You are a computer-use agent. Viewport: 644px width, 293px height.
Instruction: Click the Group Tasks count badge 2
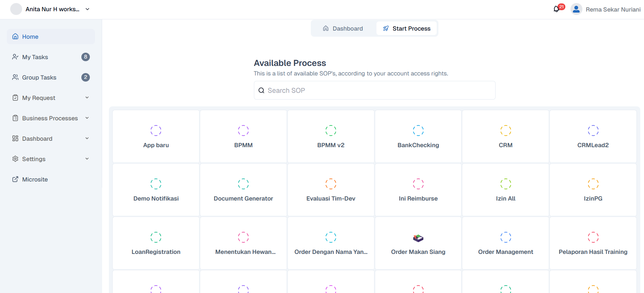(x=85, y=77)
